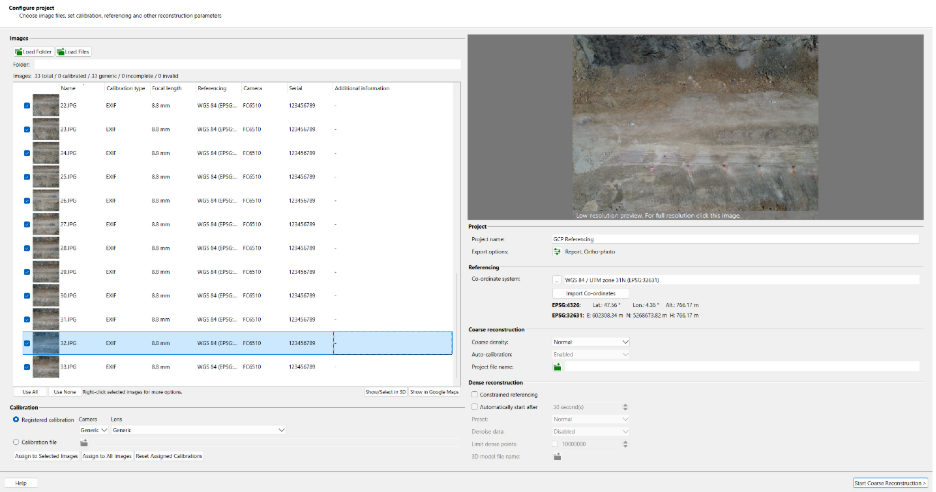
Task: Open the co-ordinate system picker ellipsis button
Action: click(x=557, y=281)
